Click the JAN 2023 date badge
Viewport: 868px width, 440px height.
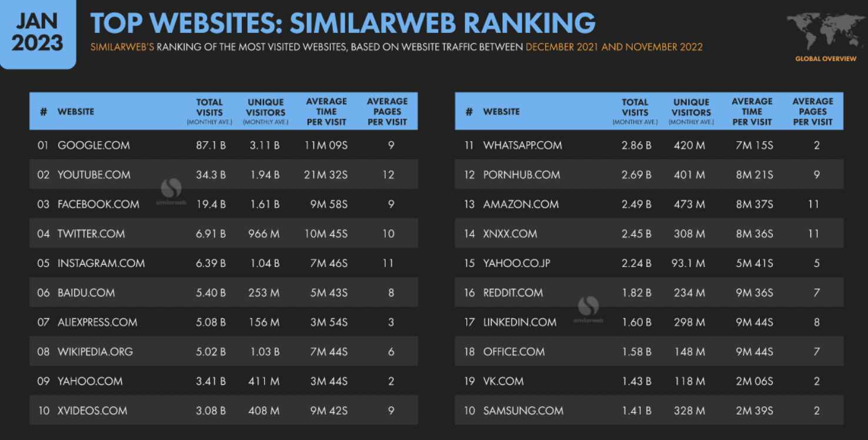[x=38, y=33]
